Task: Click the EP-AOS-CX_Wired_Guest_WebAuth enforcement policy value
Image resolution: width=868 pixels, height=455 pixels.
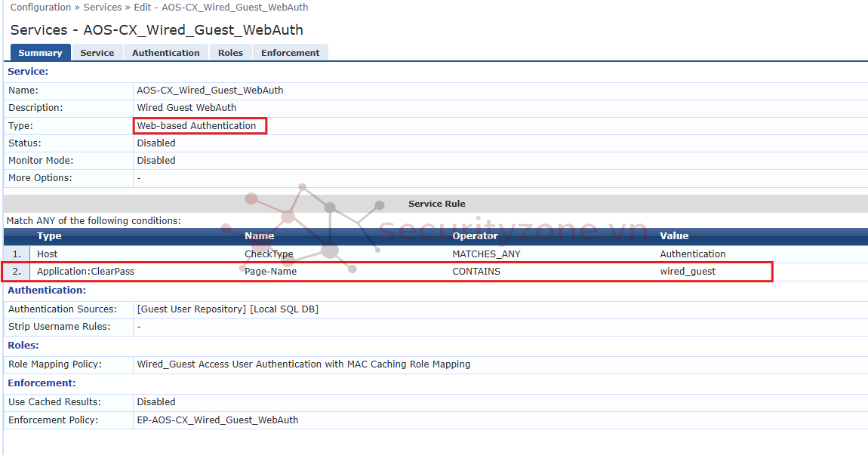Action: point(217,420)
